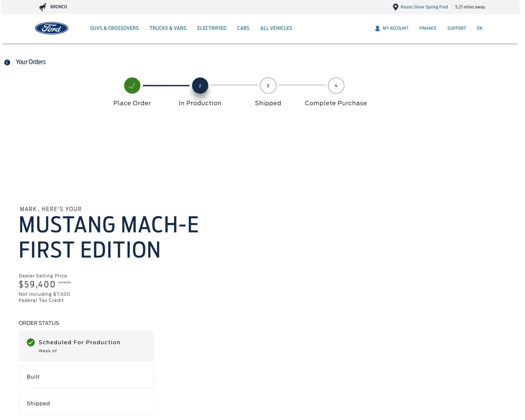
Task: Click the Place Order step label
Action: pos(132,103)
